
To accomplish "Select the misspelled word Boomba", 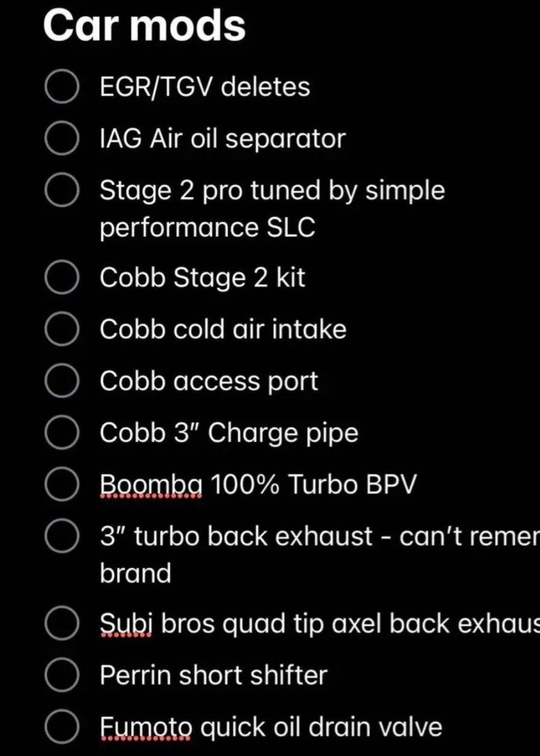I will [x=151, y=485].
